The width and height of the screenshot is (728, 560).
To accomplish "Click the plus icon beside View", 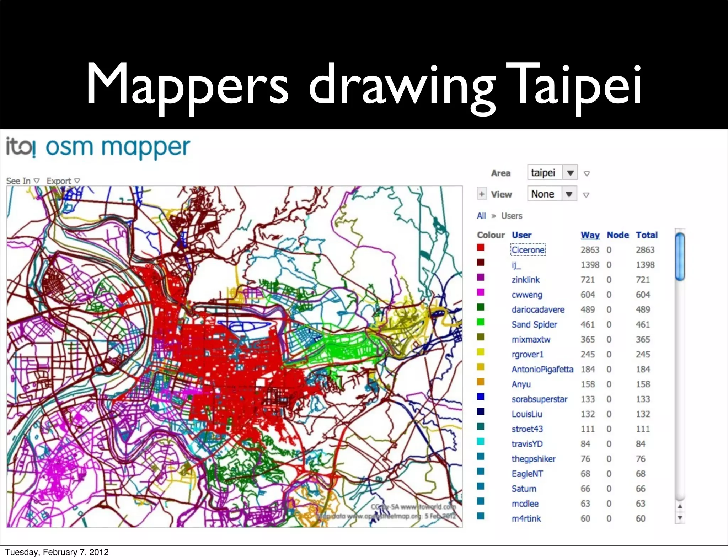I will [x=481, y=194].
